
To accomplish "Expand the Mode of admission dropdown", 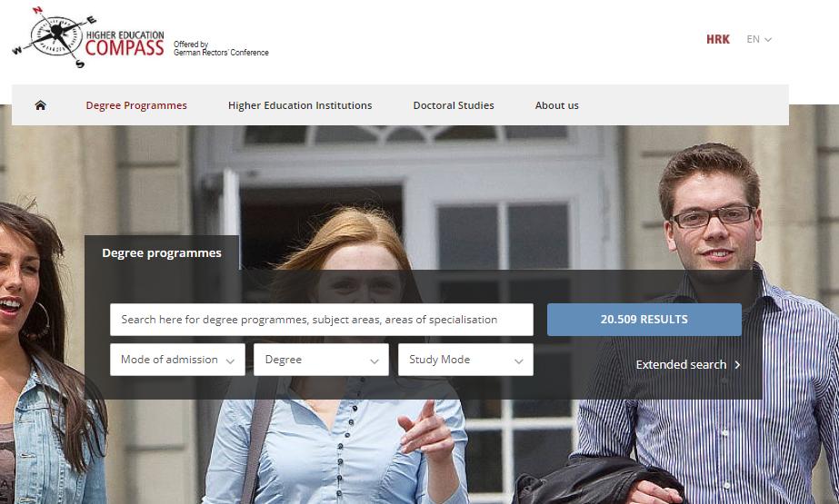I will pos(177,360).
